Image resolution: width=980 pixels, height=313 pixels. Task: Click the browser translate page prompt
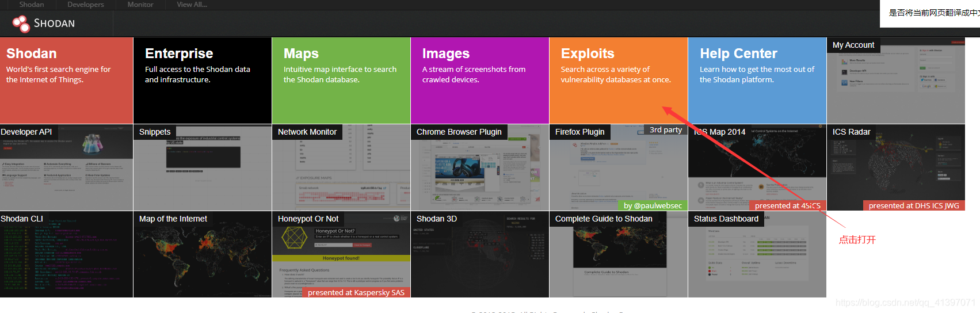(x=930, y=13)
